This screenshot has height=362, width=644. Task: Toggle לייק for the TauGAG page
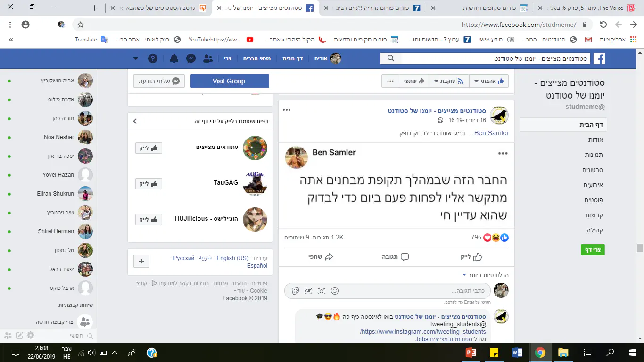pyautogui.click(x=149, y=184)
